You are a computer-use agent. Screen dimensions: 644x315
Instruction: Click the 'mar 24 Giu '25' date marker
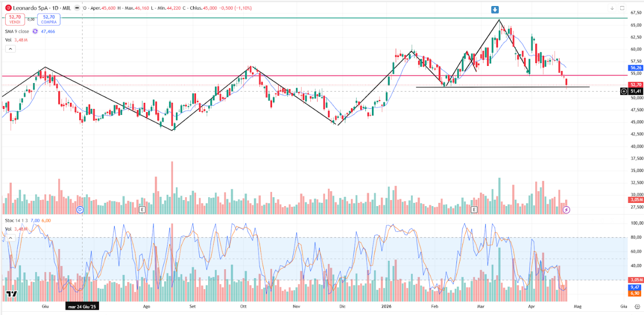point(82,307)
